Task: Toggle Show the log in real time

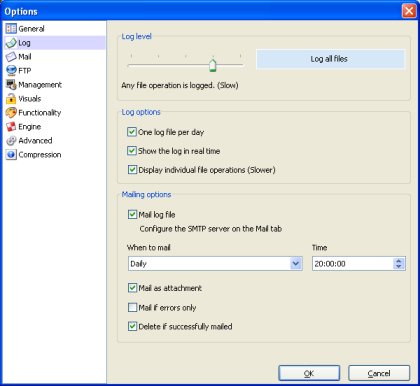Action: [x=132, y=151]
